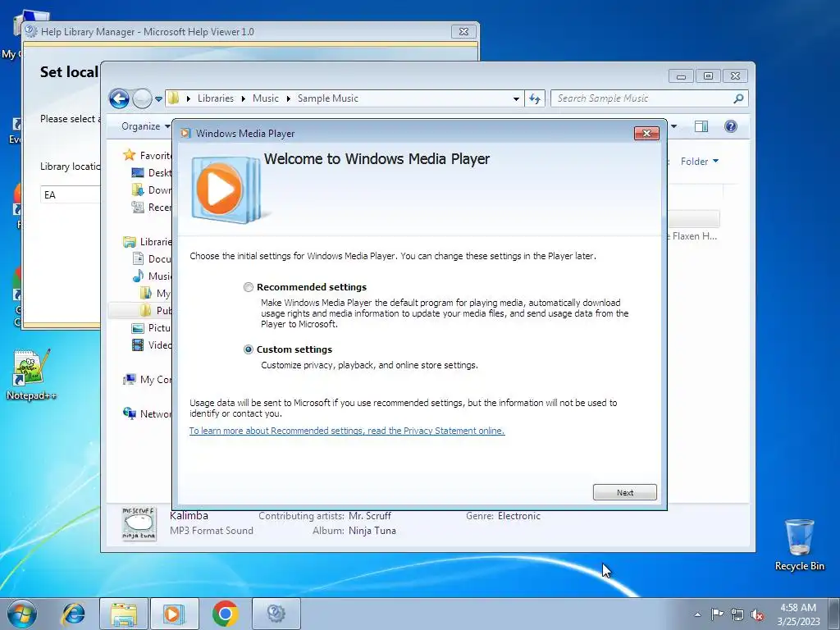Screen dimensions: 840x630
Task: Show hidden system tray icons
Action: 697,614
